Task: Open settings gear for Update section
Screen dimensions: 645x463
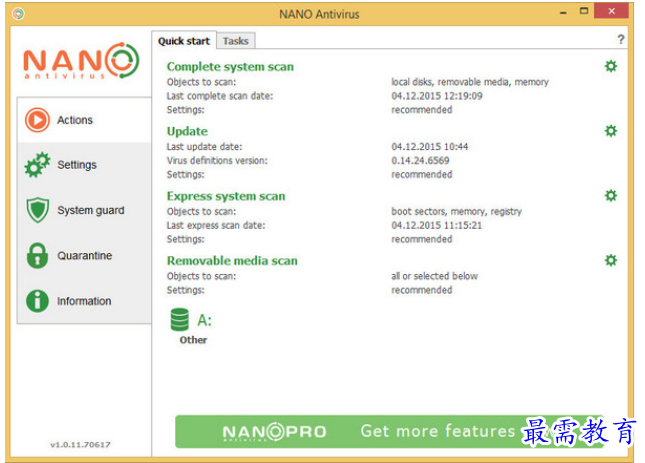Action: [611, 131]
